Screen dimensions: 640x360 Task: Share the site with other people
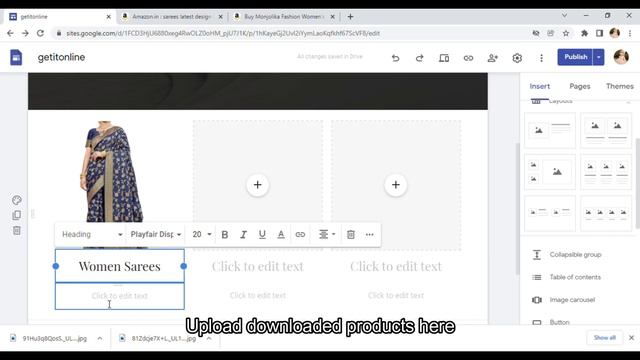pyautogui.click(x=493, y=58)
